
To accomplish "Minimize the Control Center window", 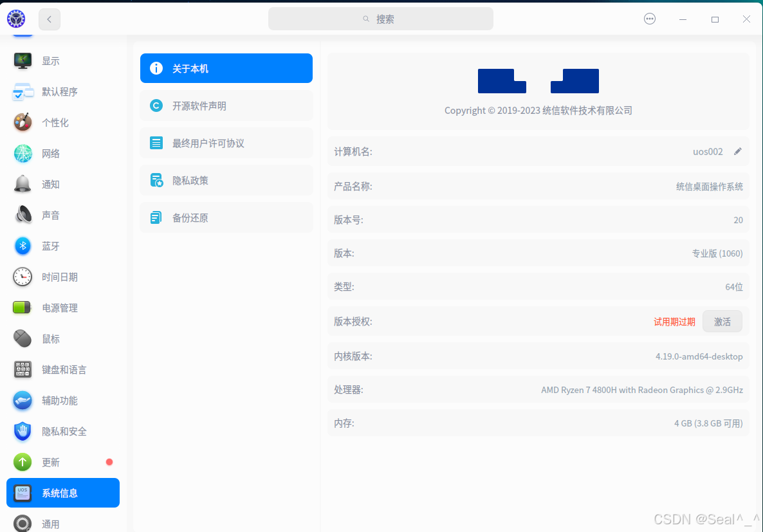I will click(683, 19).
